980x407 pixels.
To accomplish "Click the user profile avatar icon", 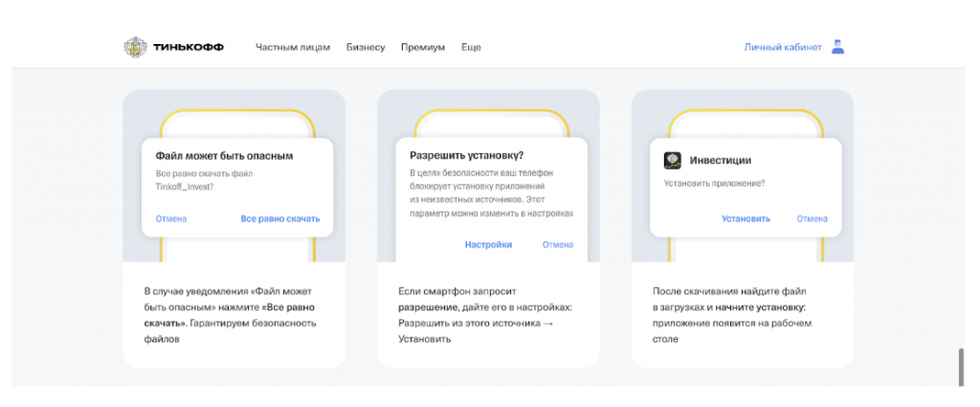I will (x=837, y=47).
